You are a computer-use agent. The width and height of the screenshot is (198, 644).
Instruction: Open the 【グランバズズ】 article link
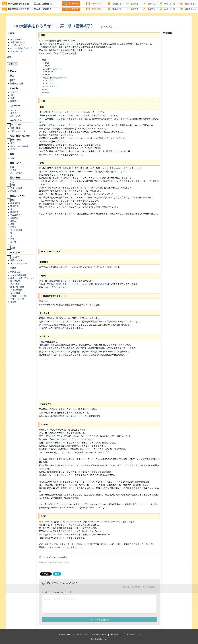coord(76,416)
